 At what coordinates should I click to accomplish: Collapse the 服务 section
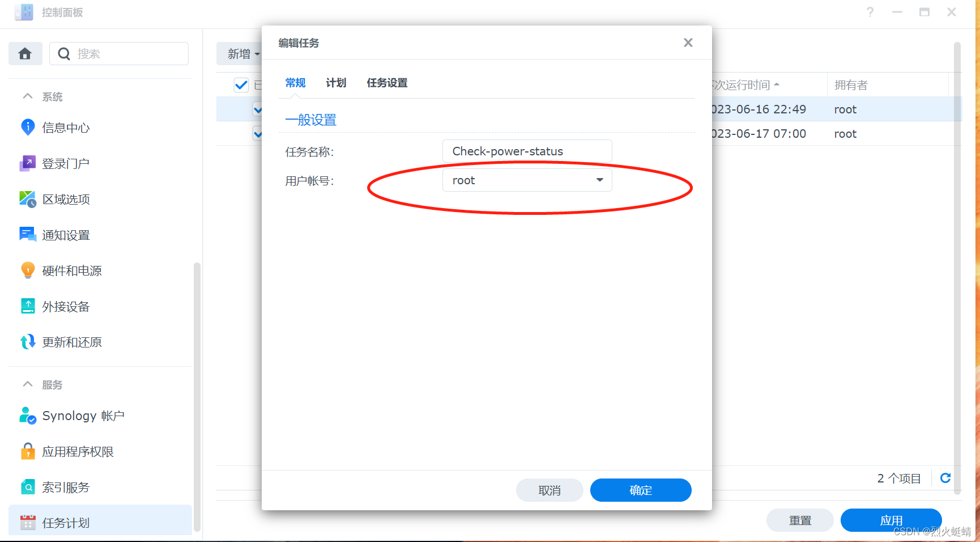[27, 384]
